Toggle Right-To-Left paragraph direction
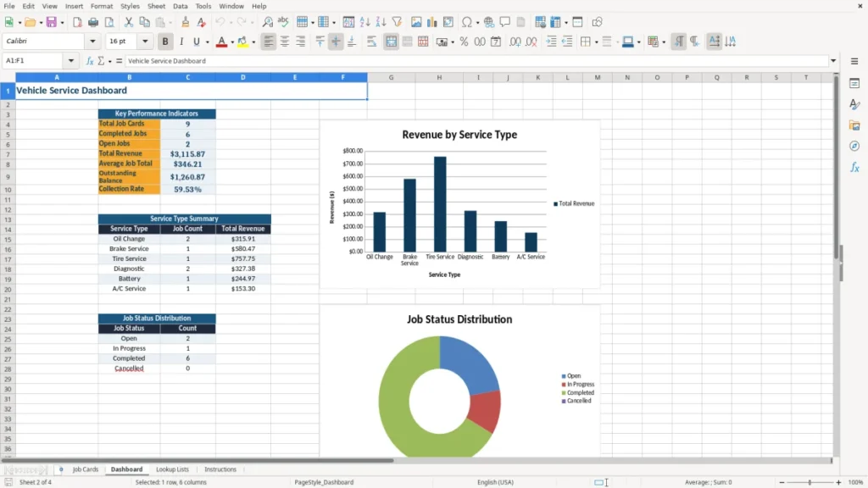Viewport: 868px width, 488px height. (695, 42)
